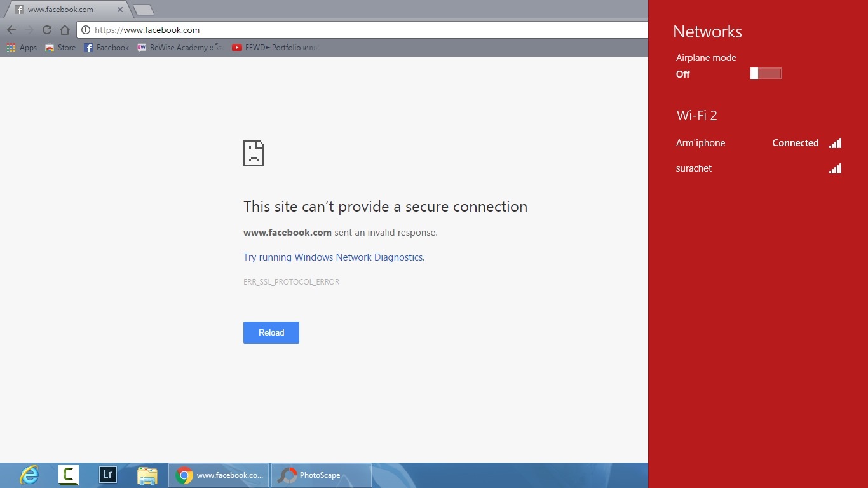Click the browser forward arrow
The image size is (868, 488).
coord(29,30)
